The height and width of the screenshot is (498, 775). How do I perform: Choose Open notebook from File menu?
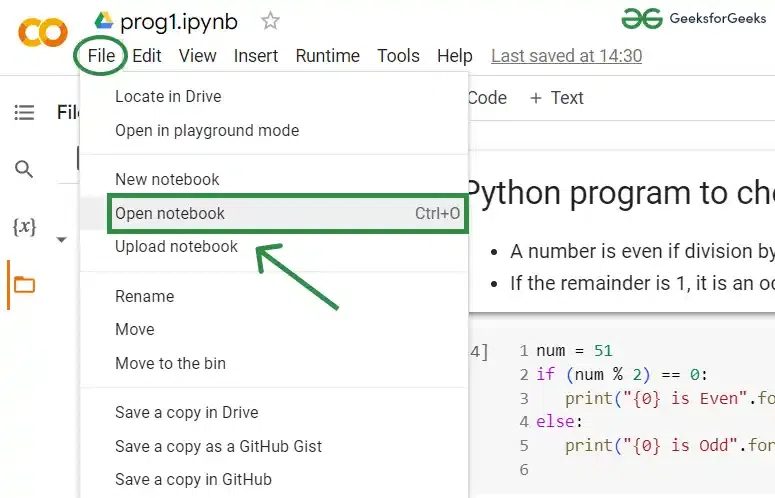pyautogui.click(x=170, y=213)
